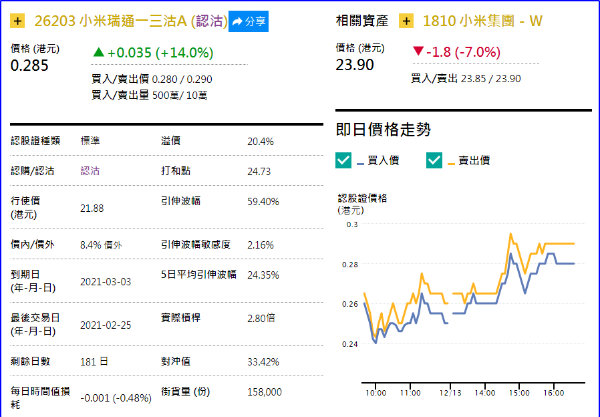Select bid/ask volume 500萬/ 10萬
Viewport: 600px width, 417px height.
(x=180, y=95)
